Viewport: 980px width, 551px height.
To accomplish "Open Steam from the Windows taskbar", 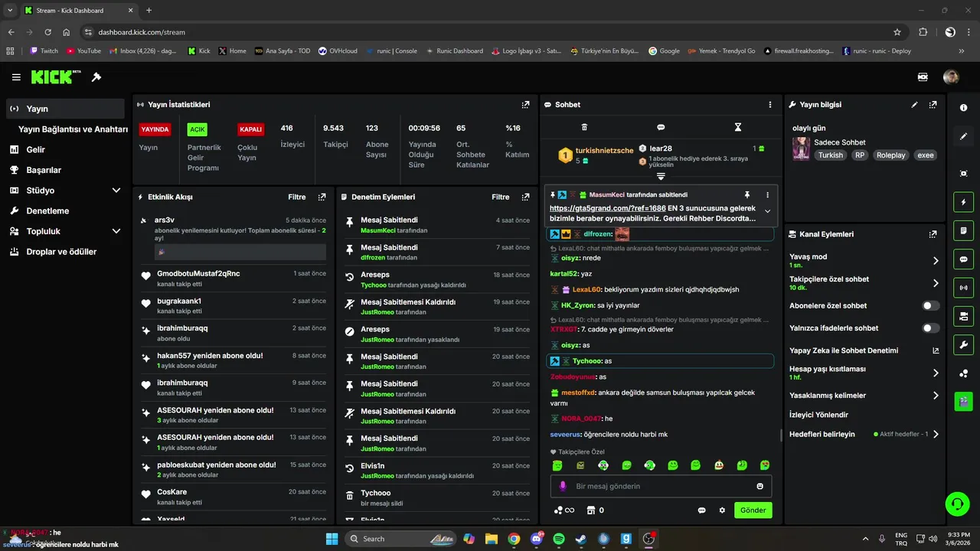I will (x=581, y=539).
